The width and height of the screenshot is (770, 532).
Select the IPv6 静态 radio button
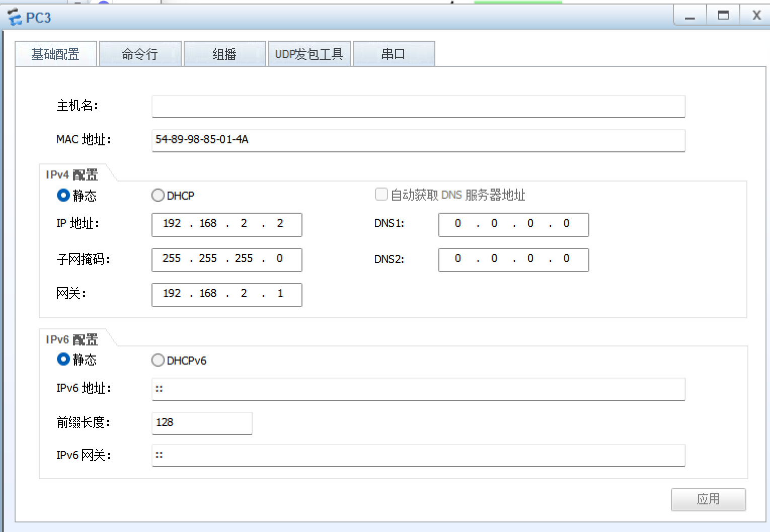pyautogui.click(x=63, y=360)
